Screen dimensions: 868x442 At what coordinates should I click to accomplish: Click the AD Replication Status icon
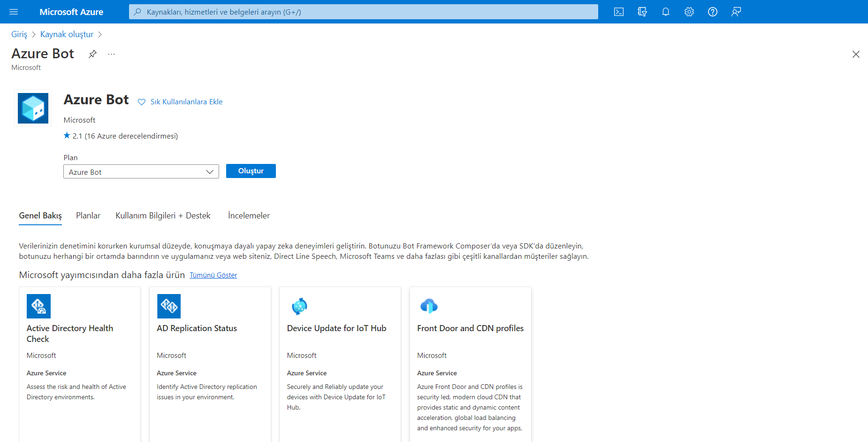click(x=169, y=306)
